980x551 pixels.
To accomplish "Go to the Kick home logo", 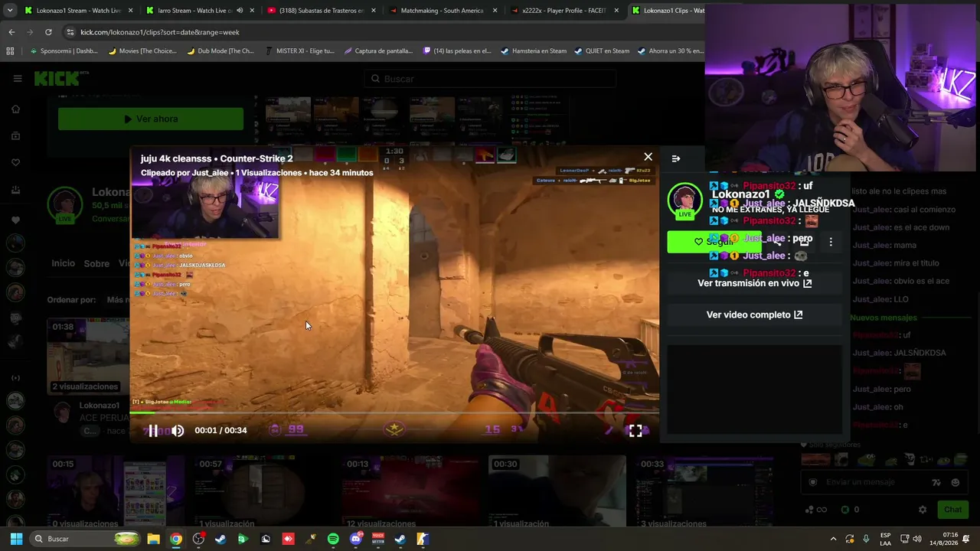I will click(x=60, y=78).
